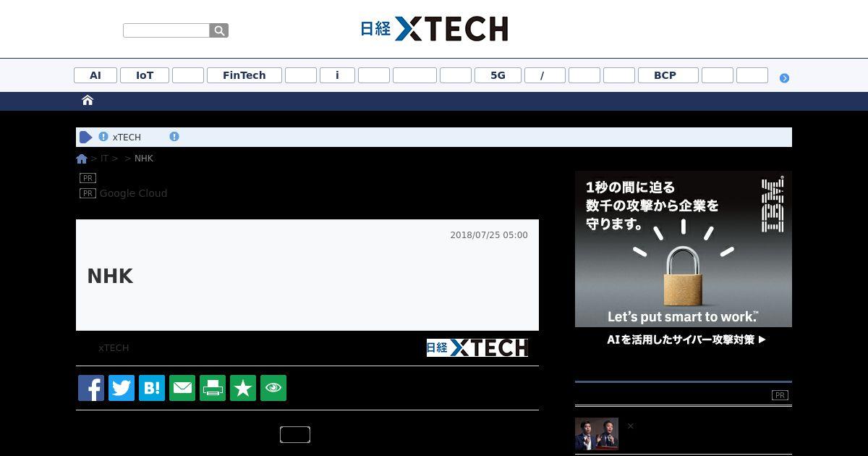Screen dimensions: 868x456
Task: Select the "i" topic tag
Action: point(337,75)
